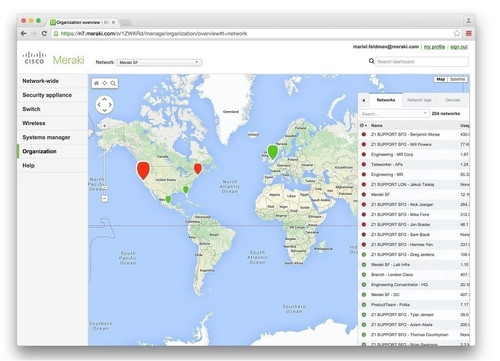Select the green marker near Florida
Image resolution: width=500 pixels, height=361 pixels.
coord(186,190)
